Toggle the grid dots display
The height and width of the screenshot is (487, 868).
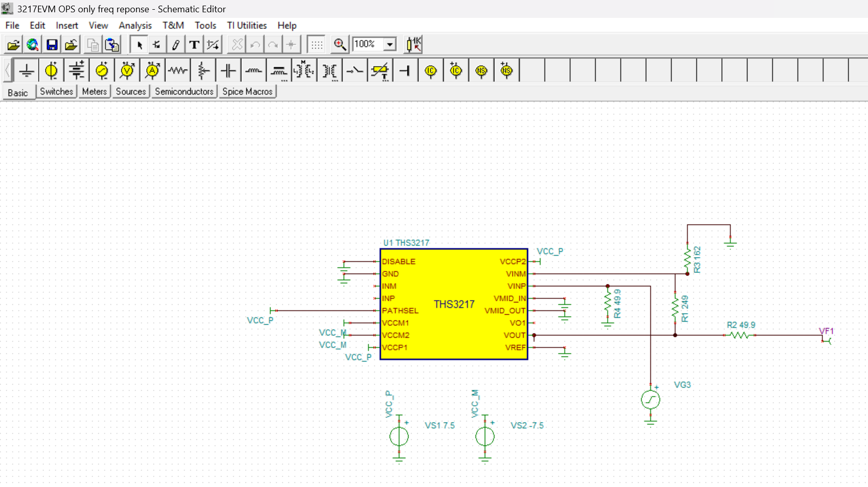[317, 45]
